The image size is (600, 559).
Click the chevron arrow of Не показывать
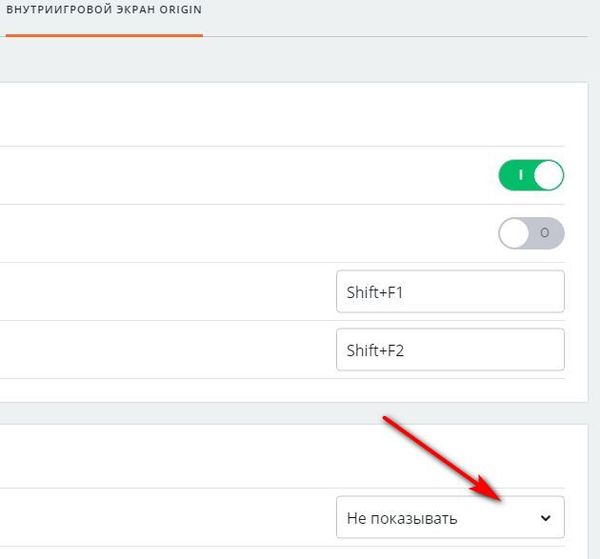tap(546, 518)
